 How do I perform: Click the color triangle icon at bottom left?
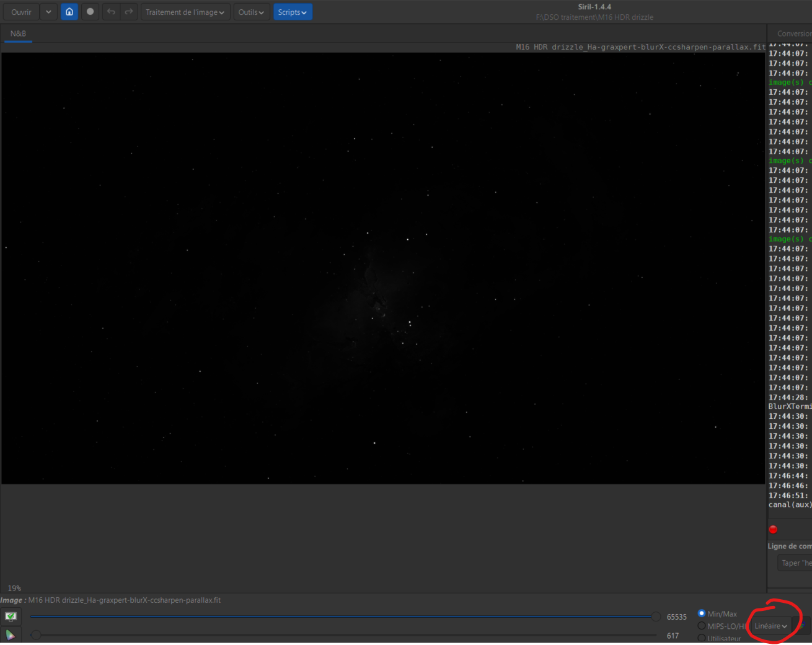click(11, 634)
